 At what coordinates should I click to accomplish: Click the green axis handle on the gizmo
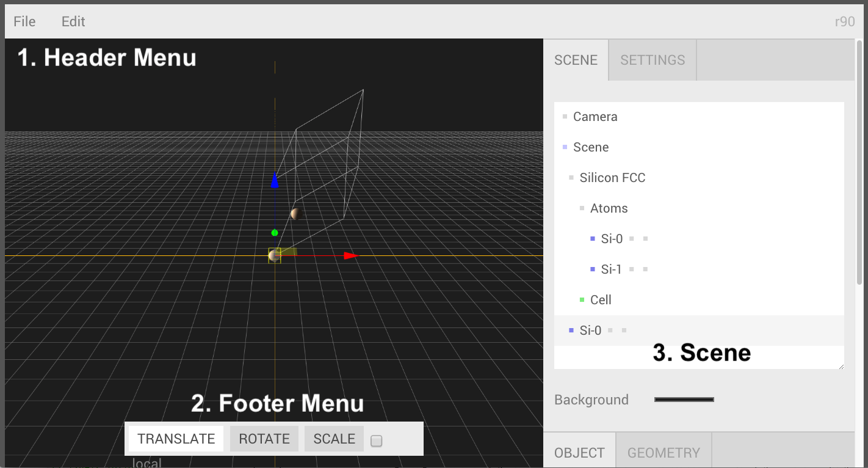click(275, 232)
